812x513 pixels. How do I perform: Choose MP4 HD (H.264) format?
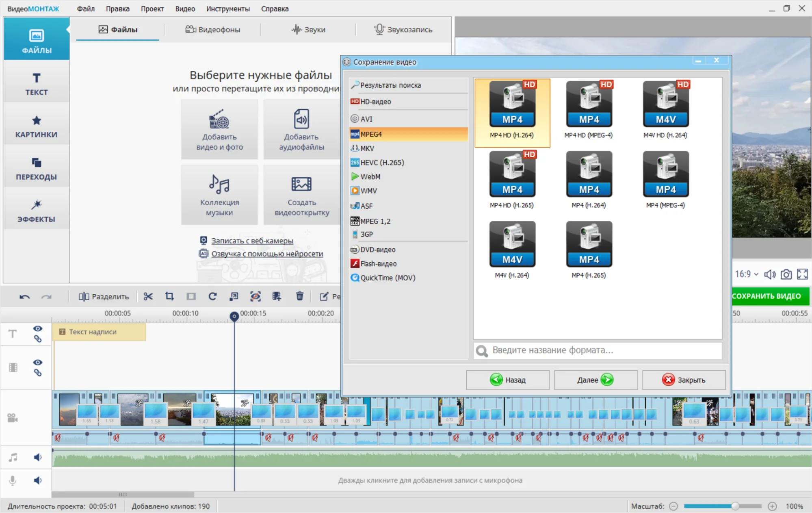click(x=512, y=112)
